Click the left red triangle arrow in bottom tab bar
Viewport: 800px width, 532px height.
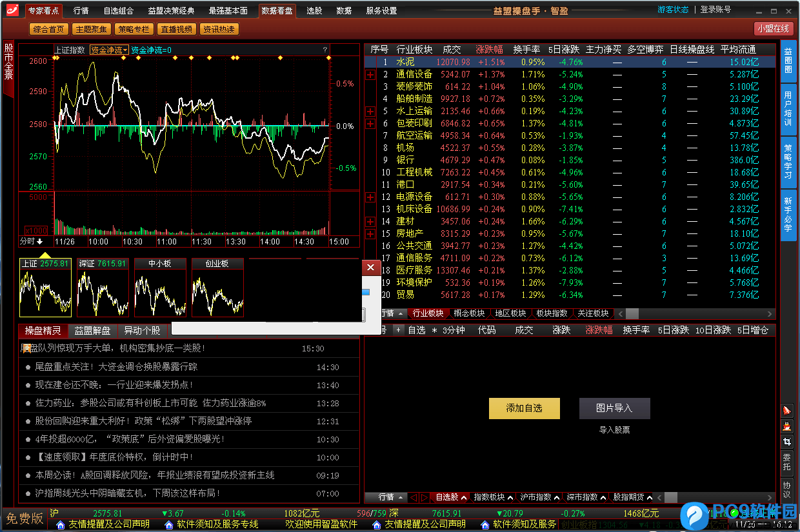414,497
